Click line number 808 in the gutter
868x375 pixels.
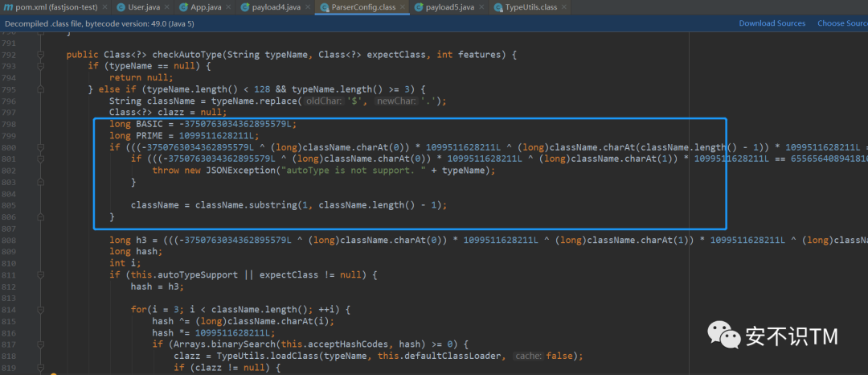click(10, 240)
